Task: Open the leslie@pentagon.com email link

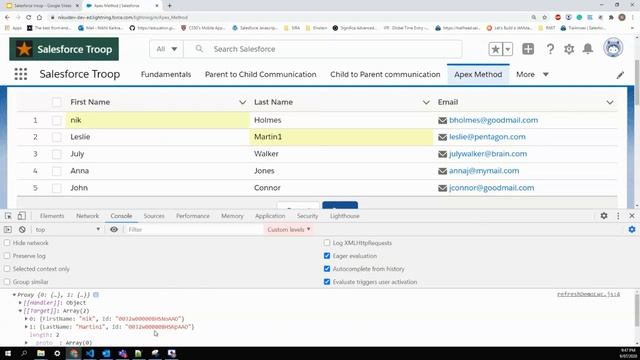Action: pos(487,137)
